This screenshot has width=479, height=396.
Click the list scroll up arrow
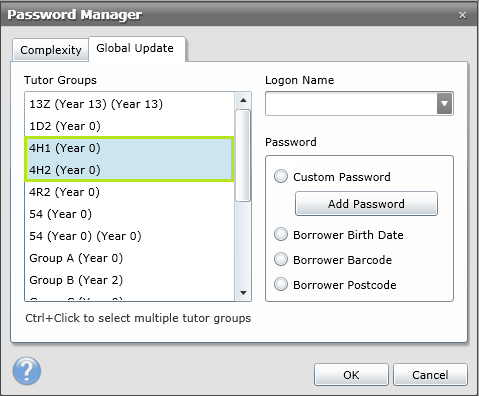[243, 100]
